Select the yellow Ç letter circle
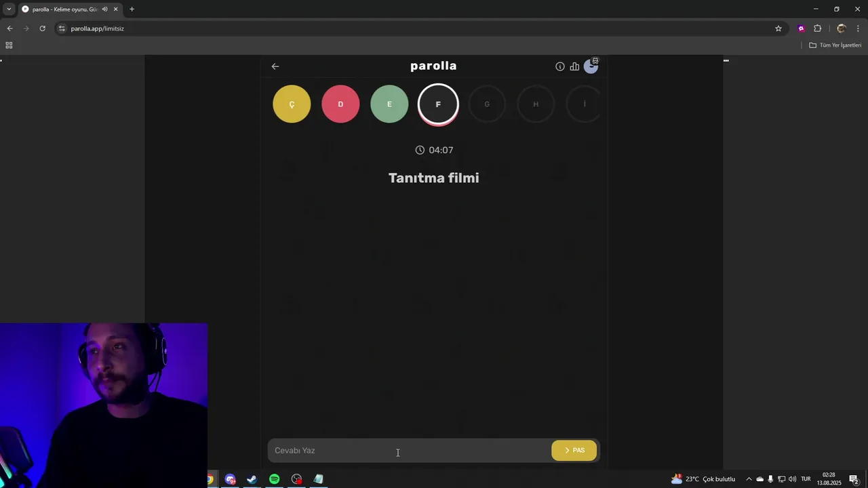 (x=292, y=104)
